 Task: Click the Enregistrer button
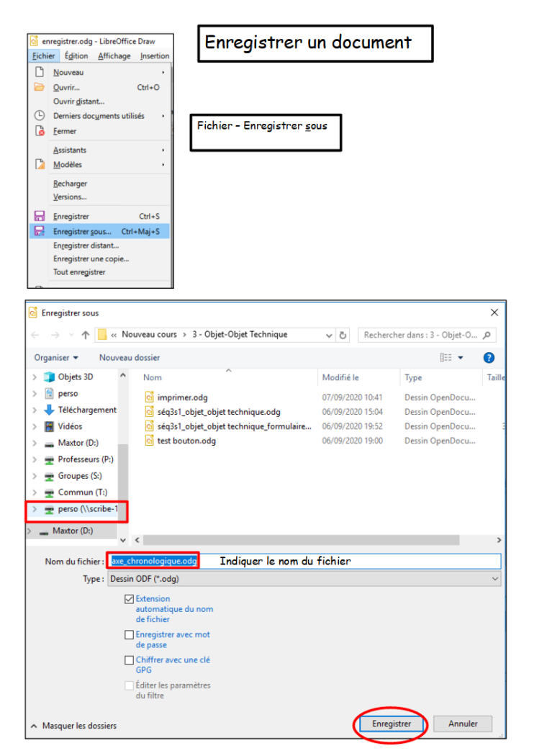pos(391,724)
